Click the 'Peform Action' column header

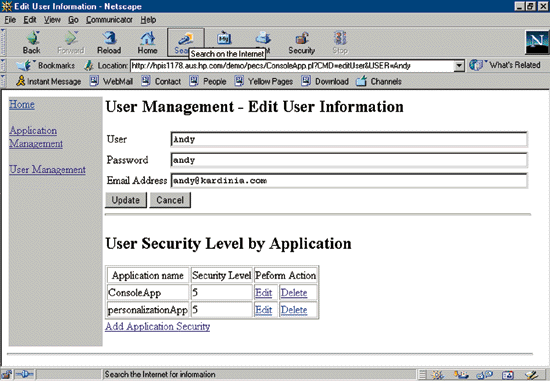coord(286,275)
